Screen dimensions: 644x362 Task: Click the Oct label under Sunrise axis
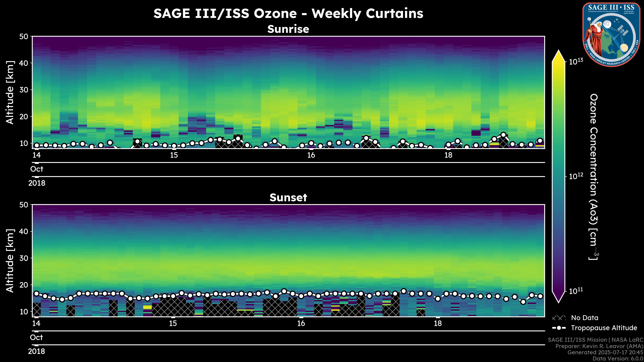pos(37,169)
